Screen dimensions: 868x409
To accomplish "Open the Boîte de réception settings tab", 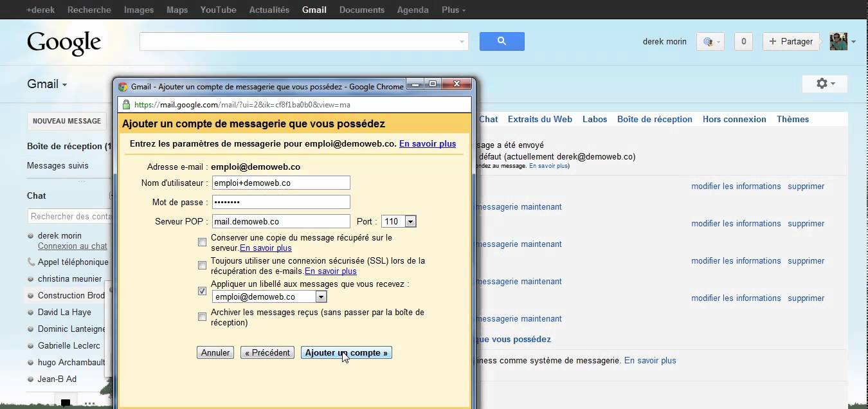I will [x=655, y=119].
